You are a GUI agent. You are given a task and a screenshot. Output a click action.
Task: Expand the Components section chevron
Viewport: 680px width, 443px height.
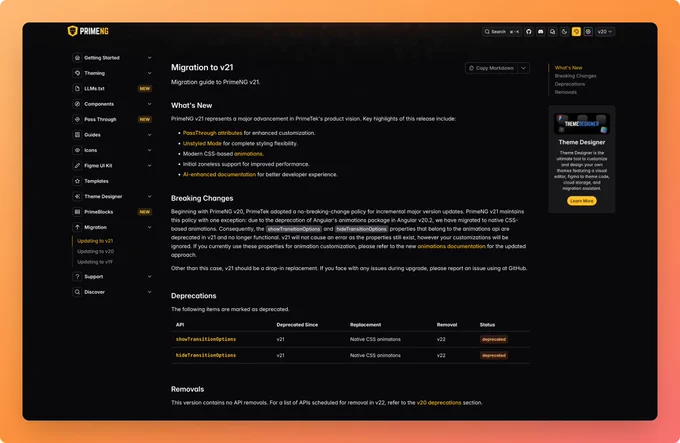(149, 104)
